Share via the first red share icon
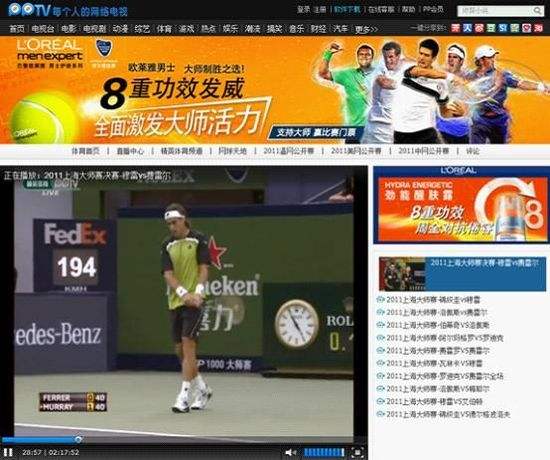The width and height of the screenshot is (550, 460). (455, 28)
